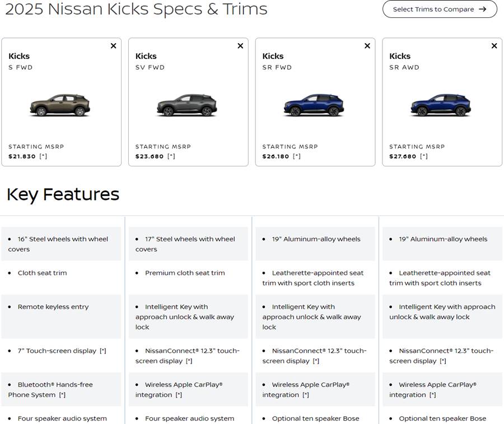Screen dimensions: 504x424
Task: Open the 7" Touch-screen display disclaimer marker
Action: coord(103,351)
